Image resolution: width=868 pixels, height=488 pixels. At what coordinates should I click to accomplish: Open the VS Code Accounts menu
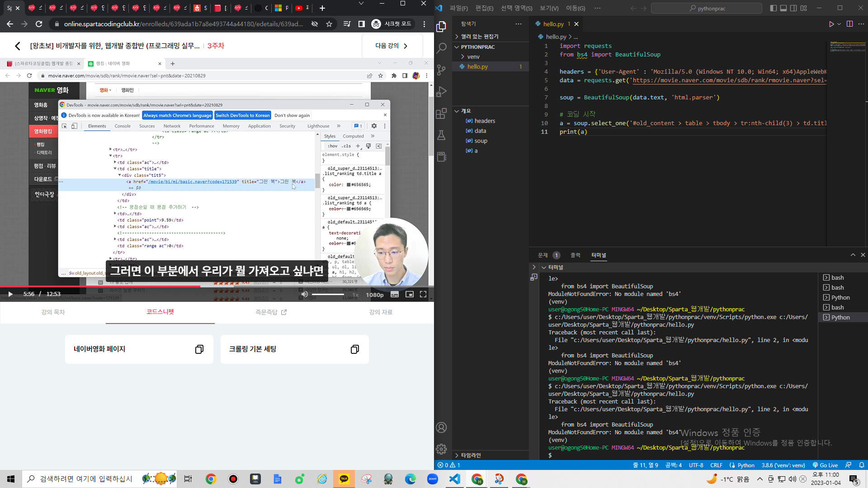(x=441, y=427)
